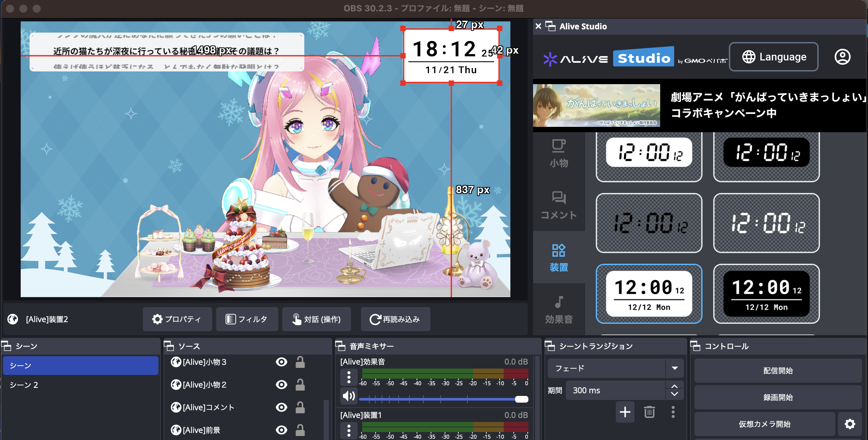Choose transparent clock with black digits
Image resolution: width=868 pixels, height=440 pixels.
pyautogui.click(x=648, y=223)
